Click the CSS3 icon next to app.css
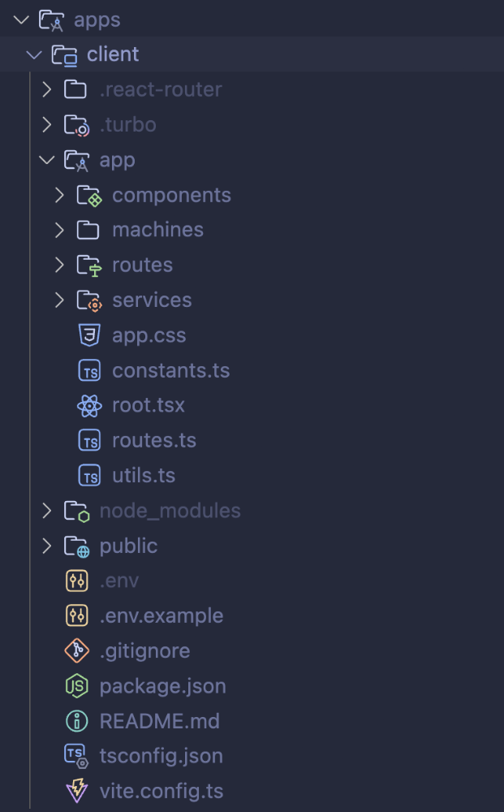 pos(88,335)
